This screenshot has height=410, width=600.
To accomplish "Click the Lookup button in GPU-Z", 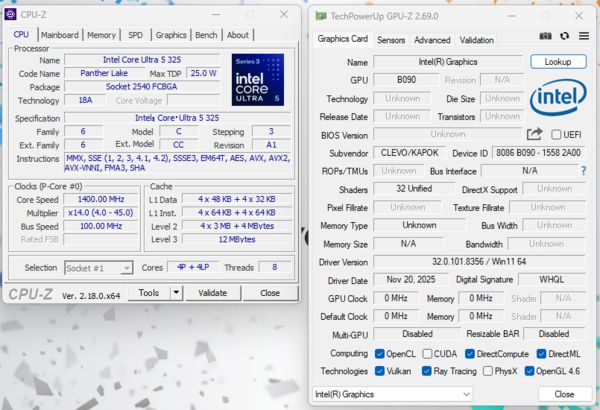I will pyautogui.click(x=558, y=62).
